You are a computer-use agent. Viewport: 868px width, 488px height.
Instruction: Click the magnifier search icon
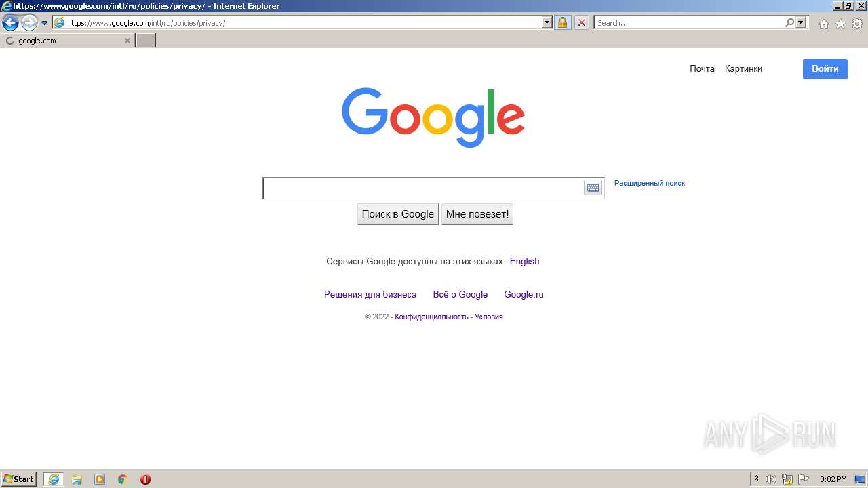click(790, 22)
